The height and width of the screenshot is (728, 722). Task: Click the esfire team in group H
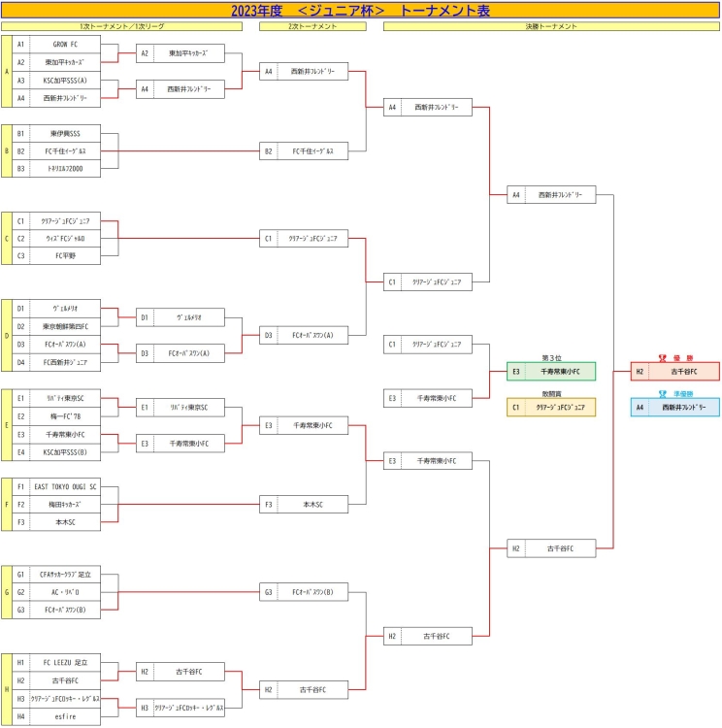(65, 716)
